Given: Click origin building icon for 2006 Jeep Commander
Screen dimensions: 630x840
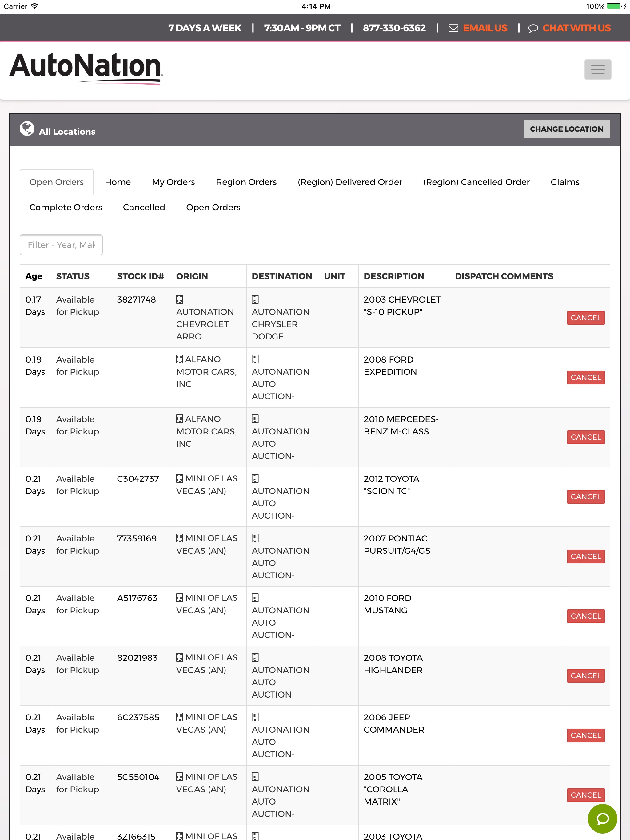Looking at the screenshot, I should point(180,717).
